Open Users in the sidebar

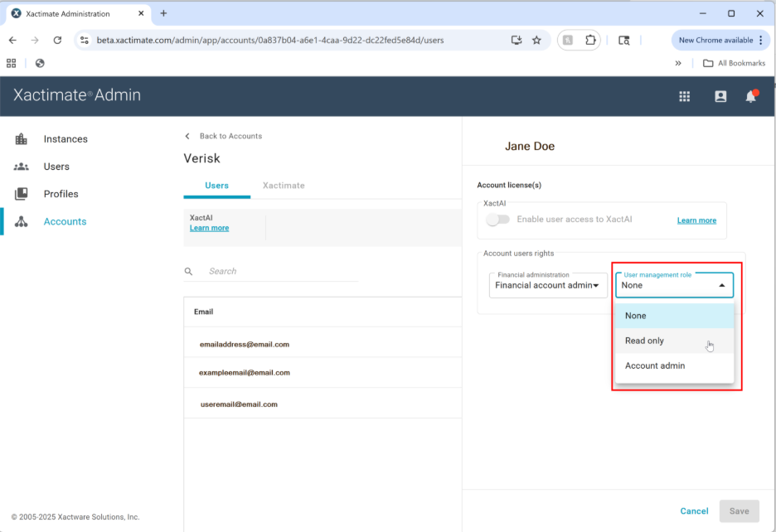56,167
